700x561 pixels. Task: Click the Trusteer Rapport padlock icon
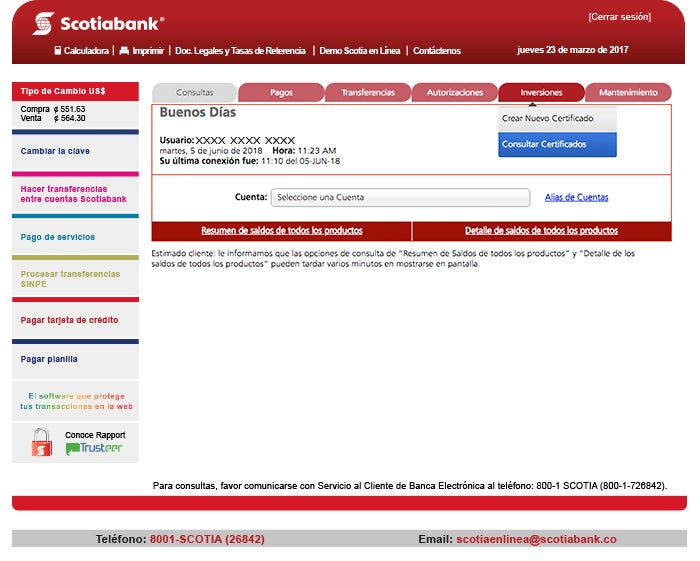click(41, 443)
